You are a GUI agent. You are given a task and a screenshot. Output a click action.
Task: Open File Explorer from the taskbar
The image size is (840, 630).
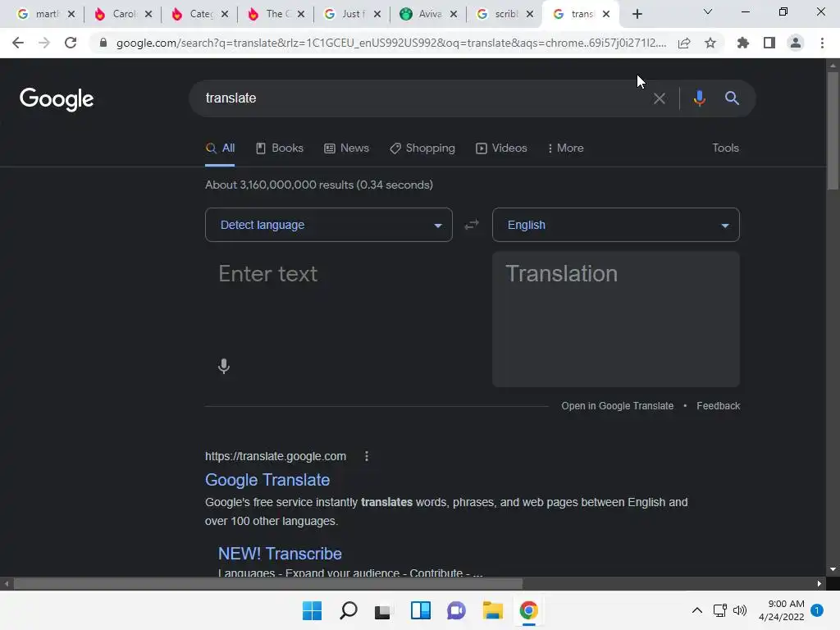click(x=493, y=610)
